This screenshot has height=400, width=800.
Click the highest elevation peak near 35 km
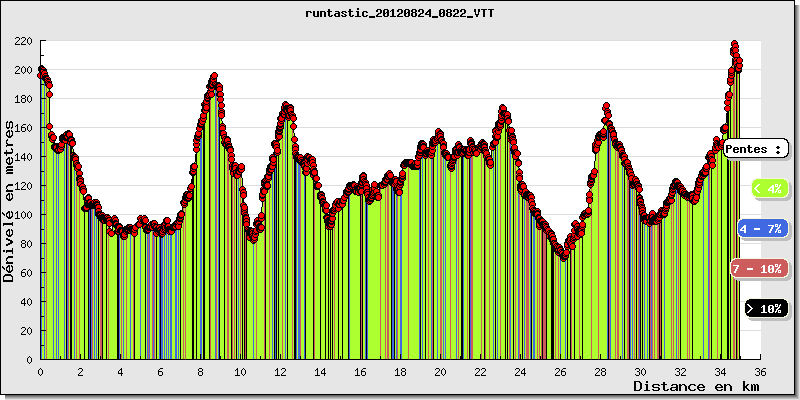click(734, 44)
